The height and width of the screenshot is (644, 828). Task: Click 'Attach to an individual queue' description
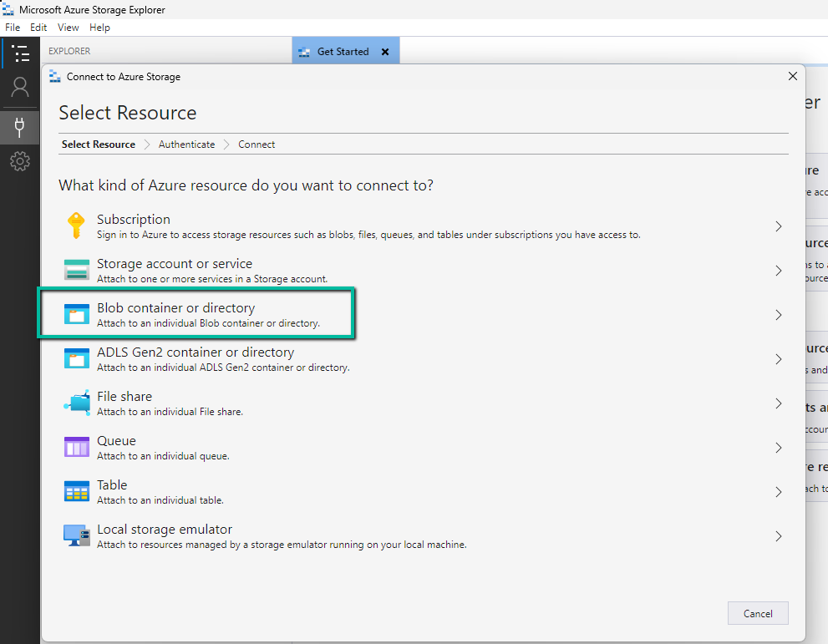coord(163,457)
